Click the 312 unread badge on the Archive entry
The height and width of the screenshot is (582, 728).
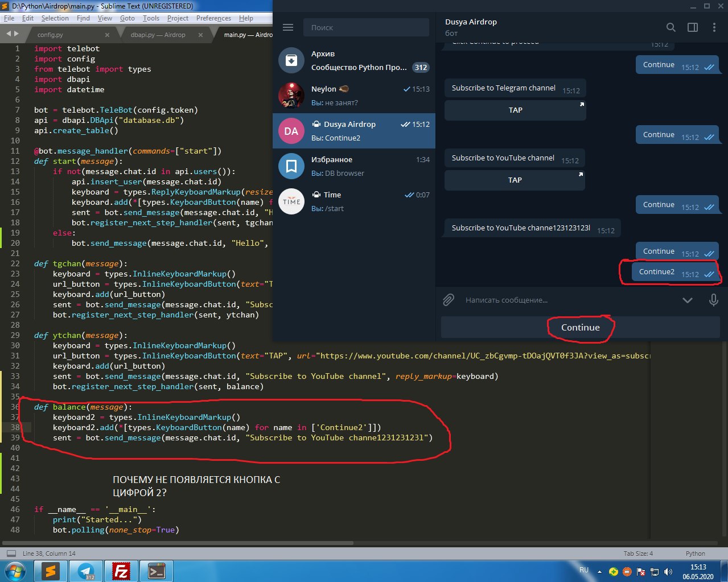click(x=421, y=67)
